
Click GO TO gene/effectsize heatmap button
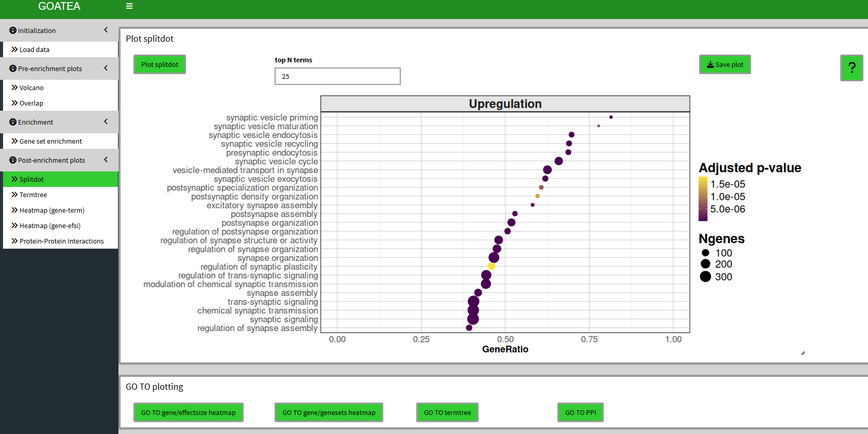pyautogui.click(x=188, y=412)
